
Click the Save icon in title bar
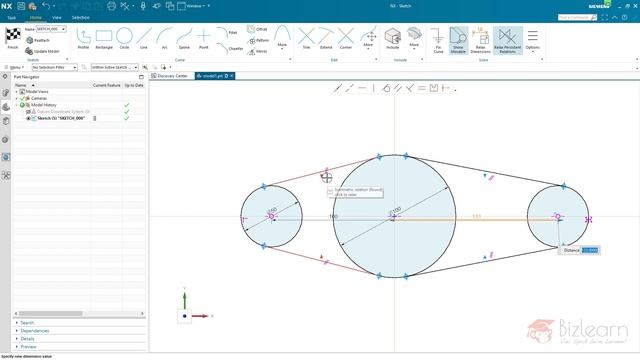click(21, 6)
